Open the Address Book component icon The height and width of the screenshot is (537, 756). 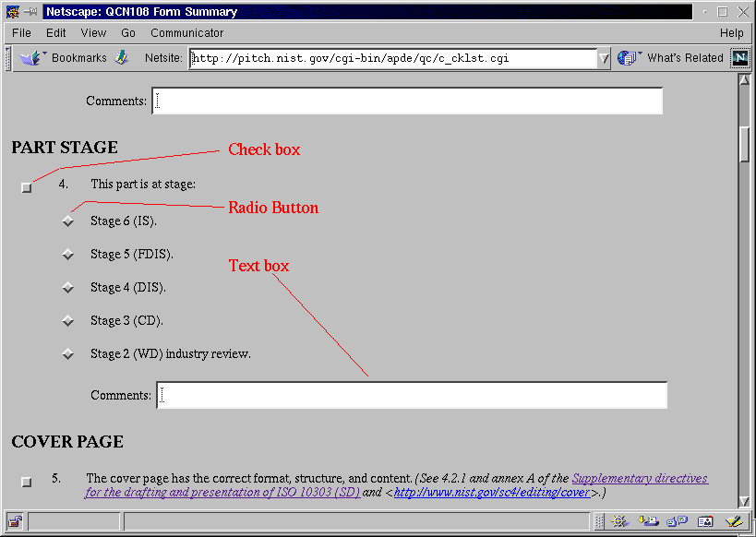point(705,522)
